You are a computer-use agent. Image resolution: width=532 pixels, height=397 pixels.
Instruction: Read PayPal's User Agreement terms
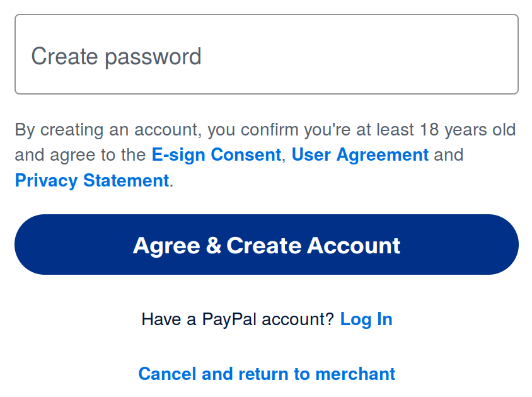(360, 155)
